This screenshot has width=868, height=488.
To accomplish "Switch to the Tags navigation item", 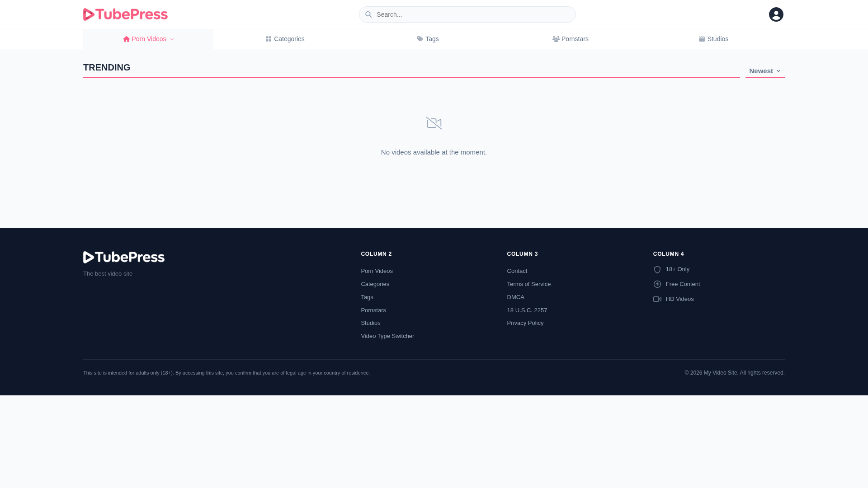I will click(432, 39).
